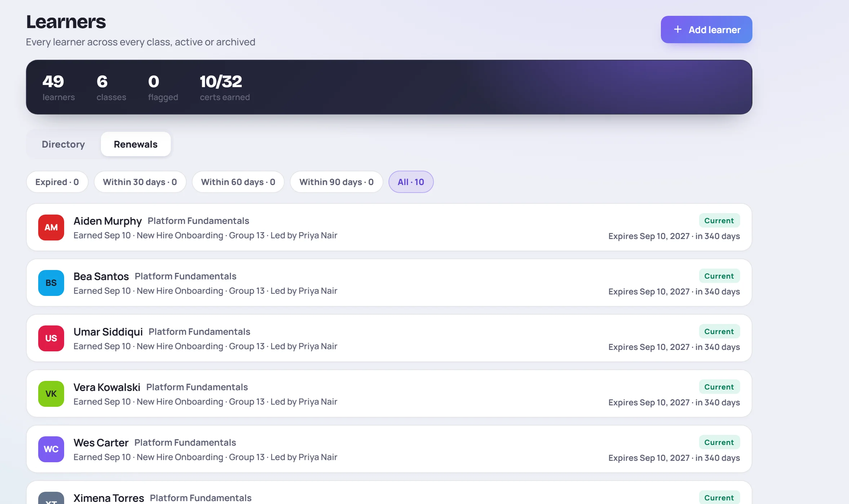Screen dimensions: 849x504
Task: Switch to the Directory tab
Action: 63,144
